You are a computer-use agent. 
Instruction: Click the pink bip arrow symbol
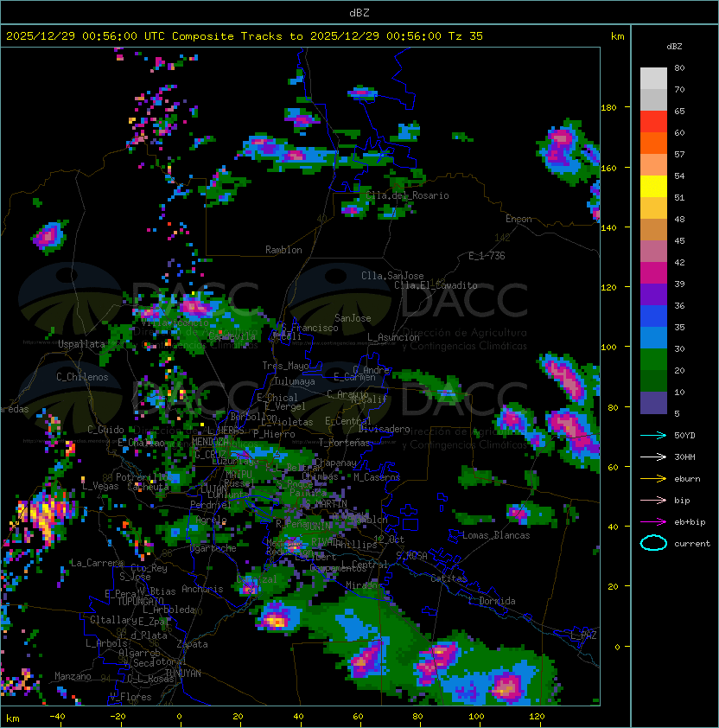pos(653,501)
